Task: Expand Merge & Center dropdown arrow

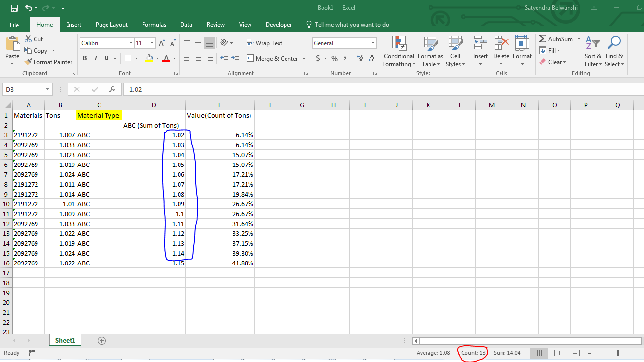Action: pos(304,58)
